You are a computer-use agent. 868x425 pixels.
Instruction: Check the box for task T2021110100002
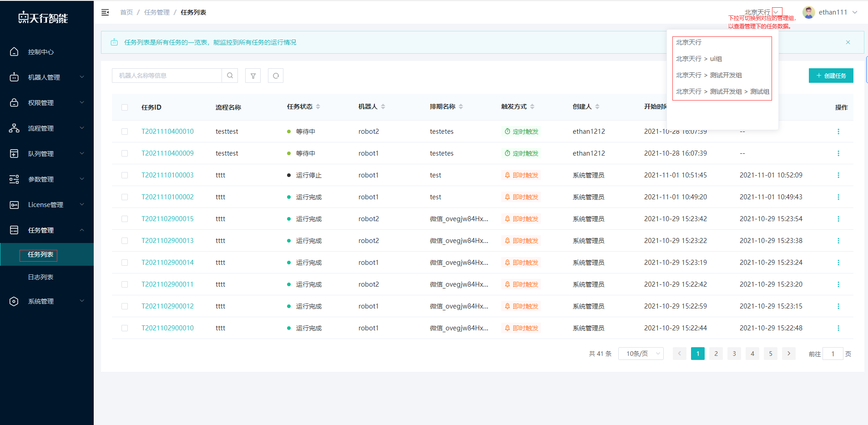(x=125, y=197)
